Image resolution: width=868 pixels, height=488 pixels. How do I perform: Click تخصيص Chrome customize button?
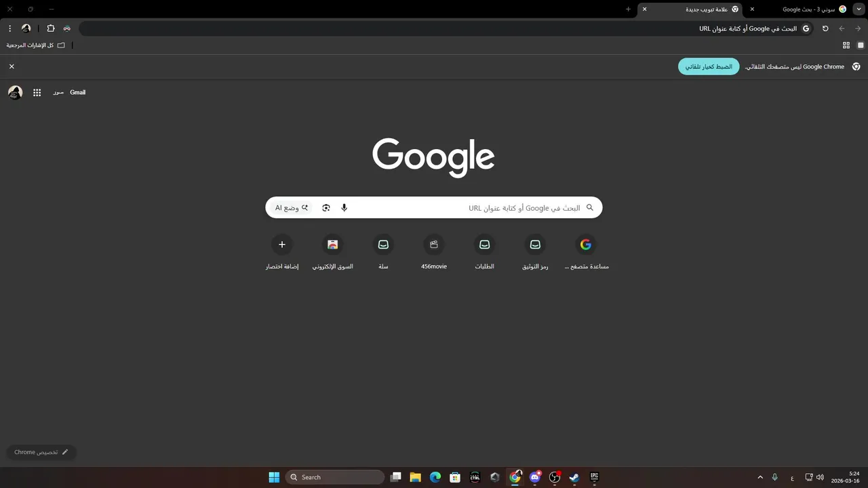click(x=41, y=452)
